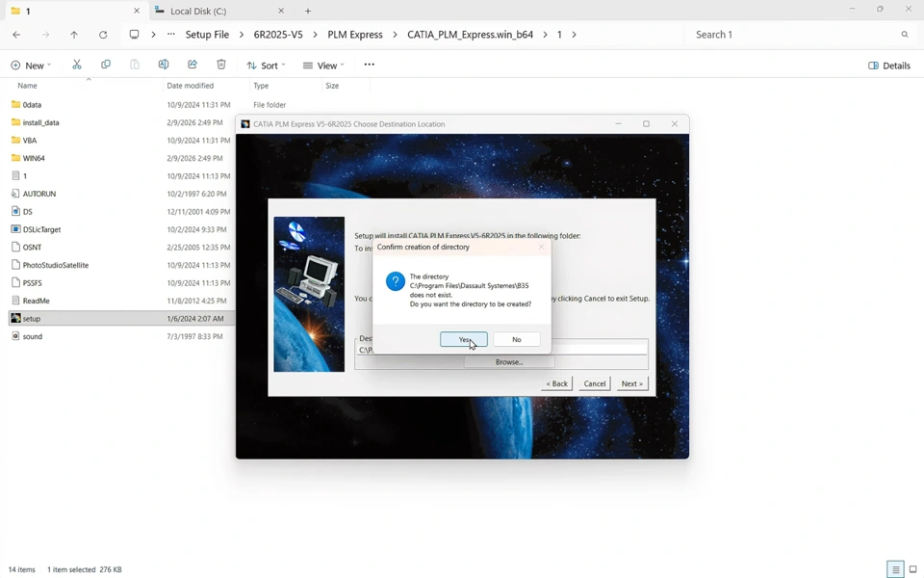924x578 pixels.
Task: Sort by Date modified column header
Action: click(190, 86)
